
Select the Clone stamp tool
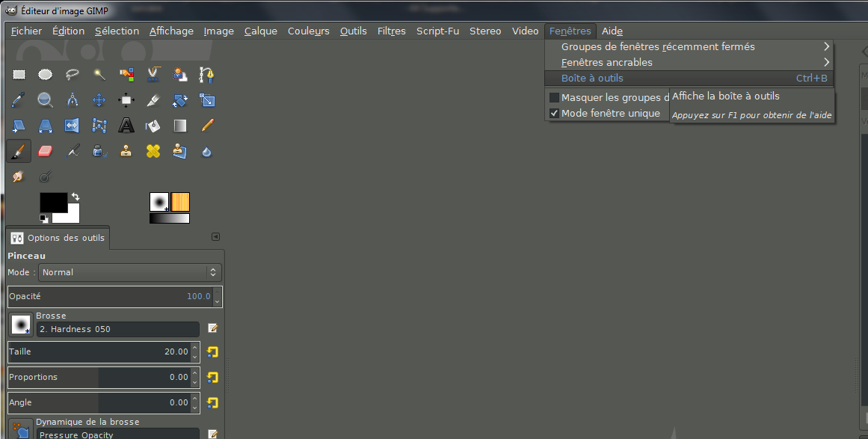coord(126,152)
